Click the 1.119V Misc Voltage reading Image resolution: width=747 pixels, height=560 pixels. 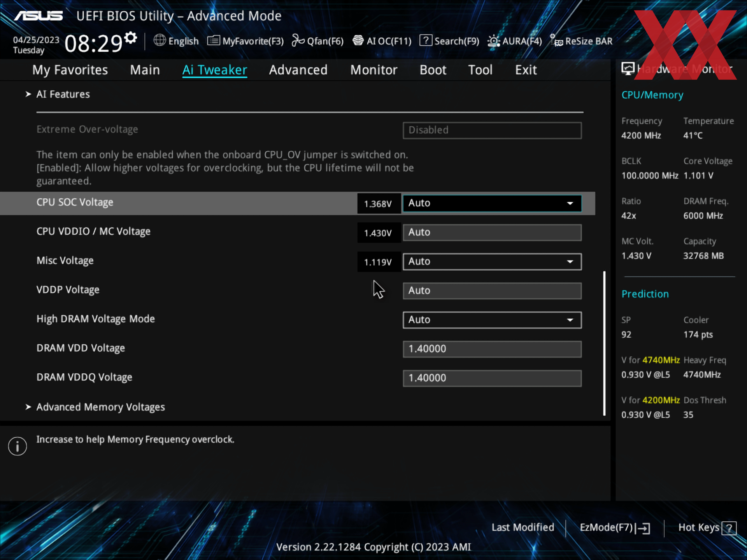[x=379, y=262]
